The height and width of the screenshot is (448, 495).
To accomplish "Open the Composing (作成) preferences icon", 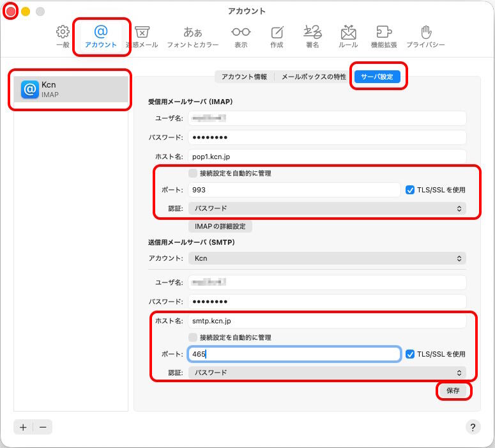I will tap(277, 36).
